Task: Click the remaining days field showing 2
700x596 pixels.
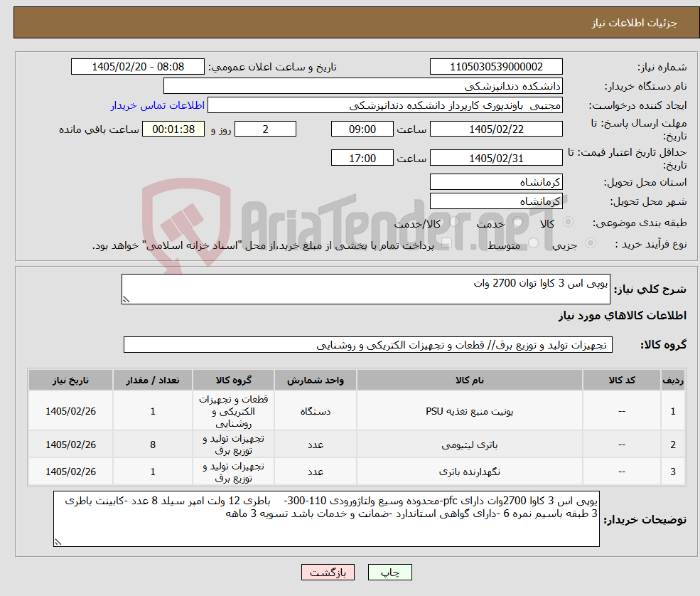Action: click(265, 129)
